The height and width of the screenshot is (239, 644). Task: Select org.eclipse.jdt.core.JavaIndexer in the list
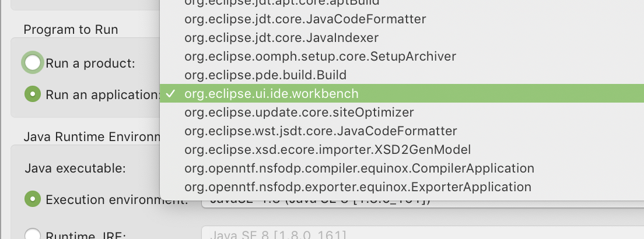(281, 38)
